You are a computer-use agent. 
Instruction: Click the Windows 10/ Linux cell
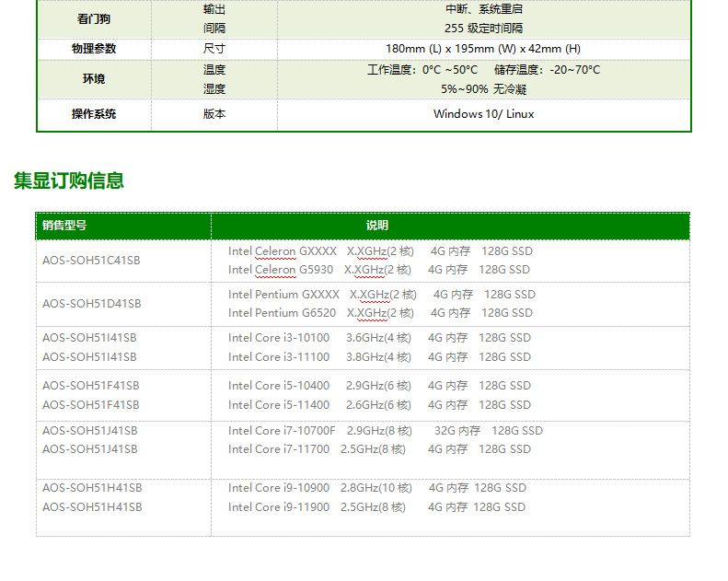[483, 114]
